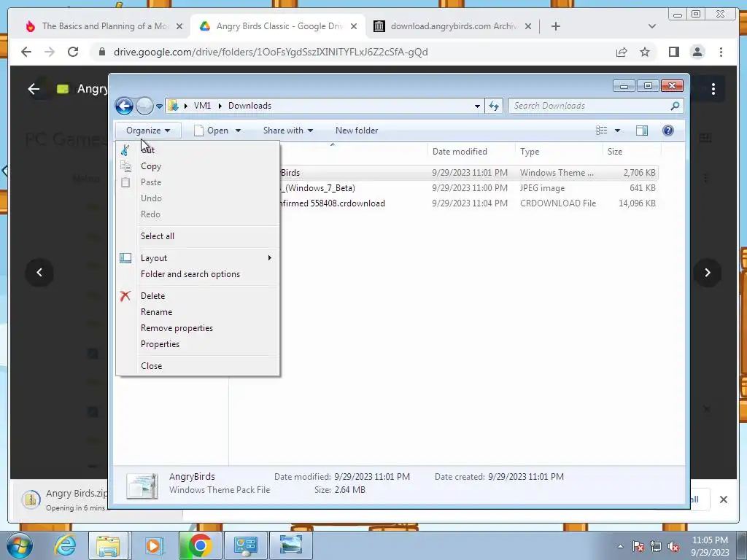
Task: Expand the address bar history dropdown
Action: click(x=477, y=106)
